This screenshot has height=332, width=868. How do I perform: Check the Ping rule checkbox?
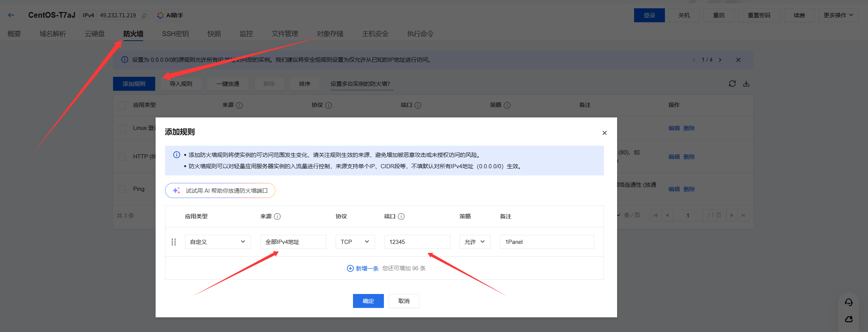122,189
